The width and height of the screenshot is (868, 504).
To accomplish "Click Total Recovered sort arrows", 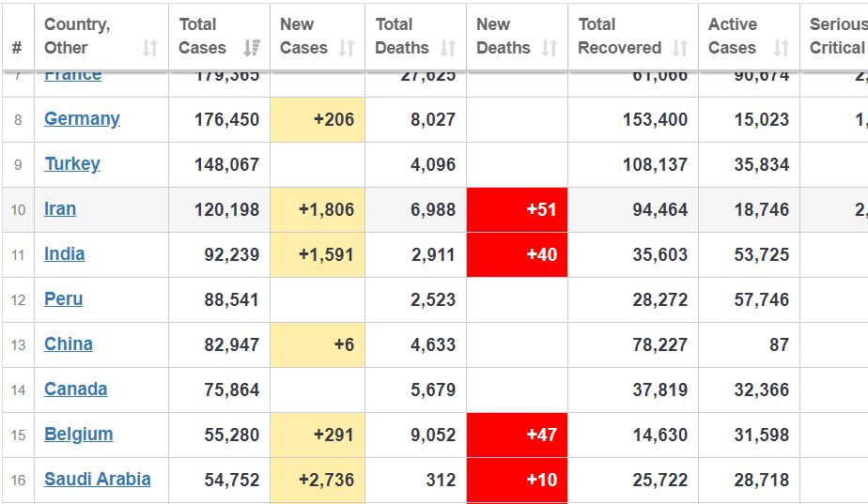I will (x=679, y=48).
